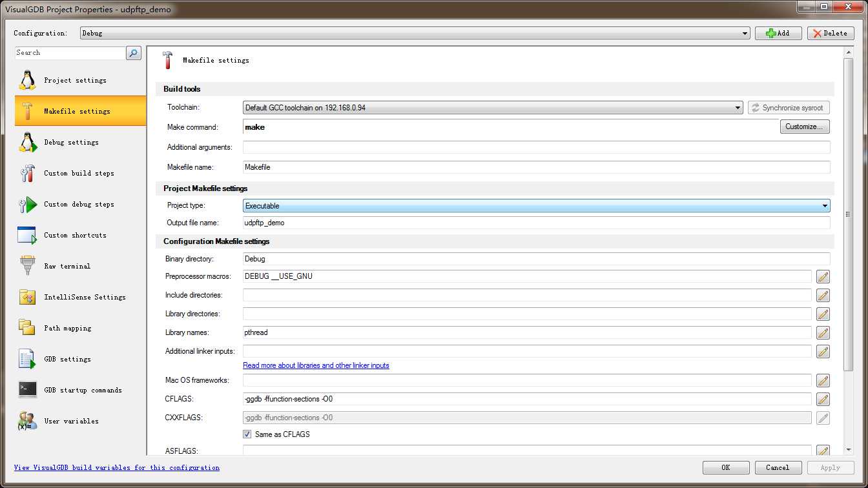Click the Delete configuration button
The image size is (868, 488).
click(831, 33)
